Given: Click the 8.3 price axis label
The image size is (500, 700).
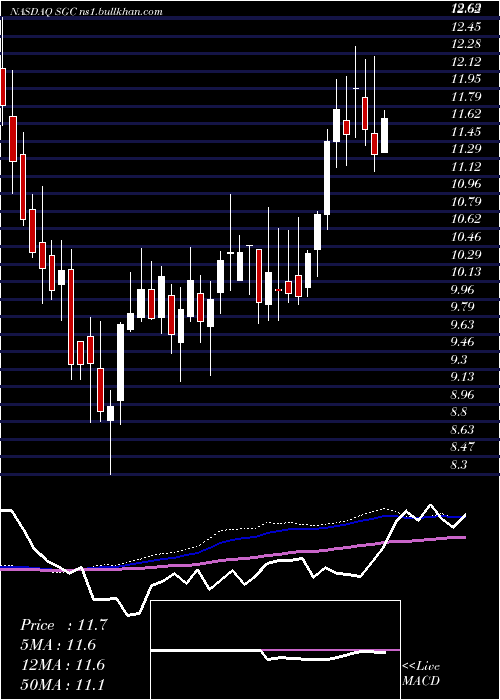Looking at the screenshot, I should pos(459,465).
